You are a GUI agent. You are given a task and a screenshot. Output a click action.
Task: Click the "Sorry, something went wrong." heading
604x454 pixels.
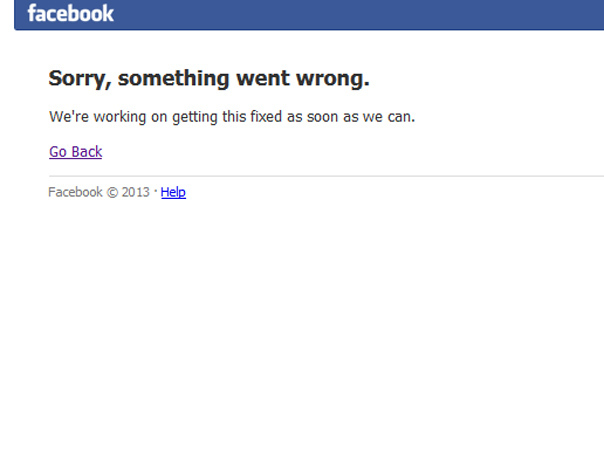click(x=209, y=79)
